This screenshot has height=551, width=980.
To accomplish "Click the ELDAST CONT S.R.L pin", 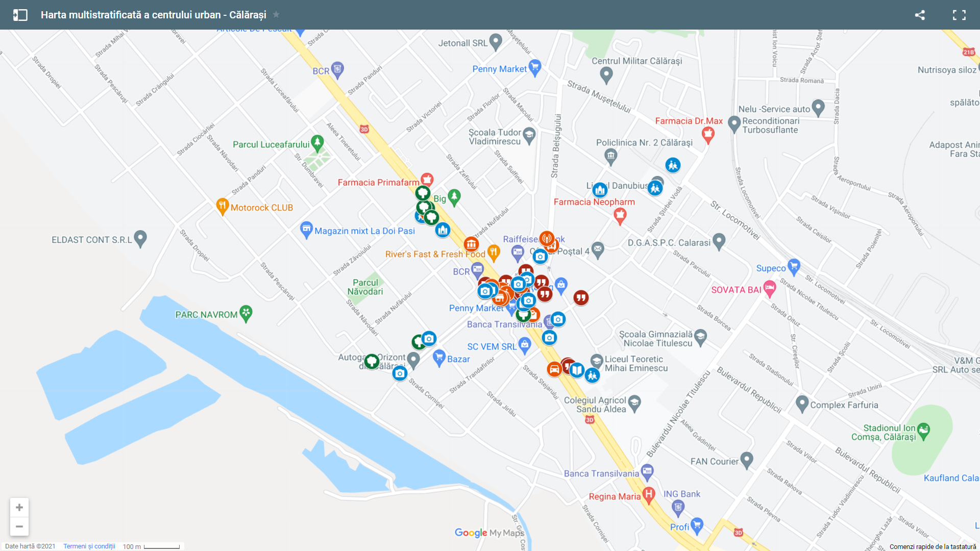I will [140, 238].
